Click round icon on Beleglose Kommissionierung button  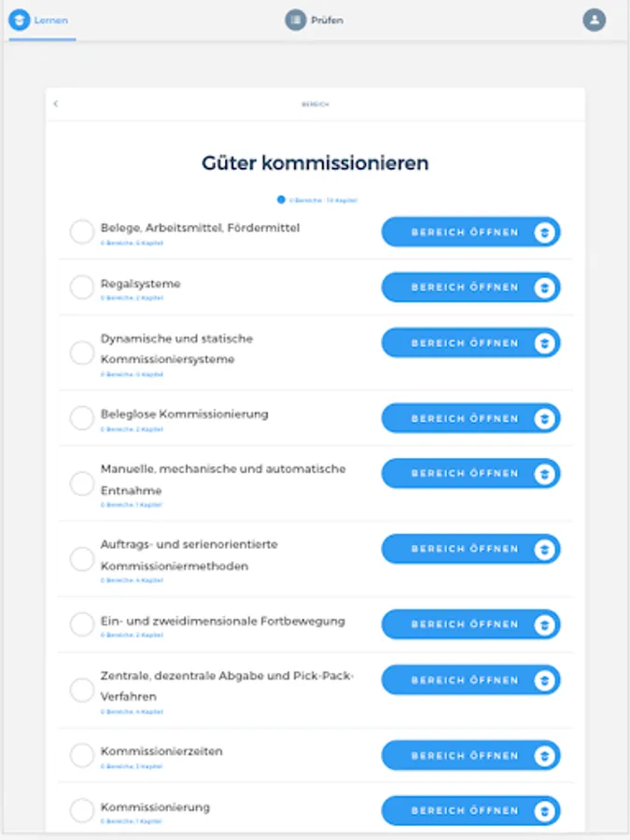544,418
